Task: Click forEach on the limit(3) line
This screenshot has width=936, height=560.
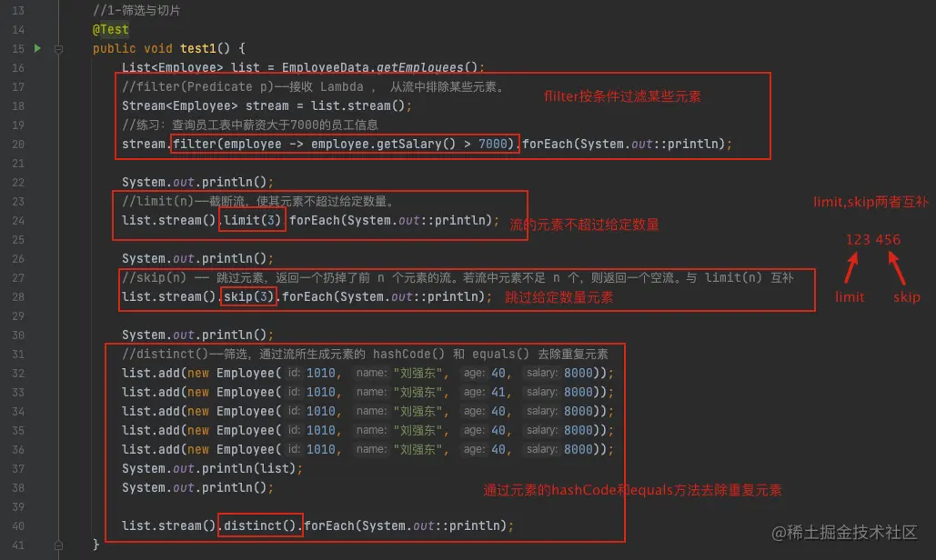Action: coord(315,220)
